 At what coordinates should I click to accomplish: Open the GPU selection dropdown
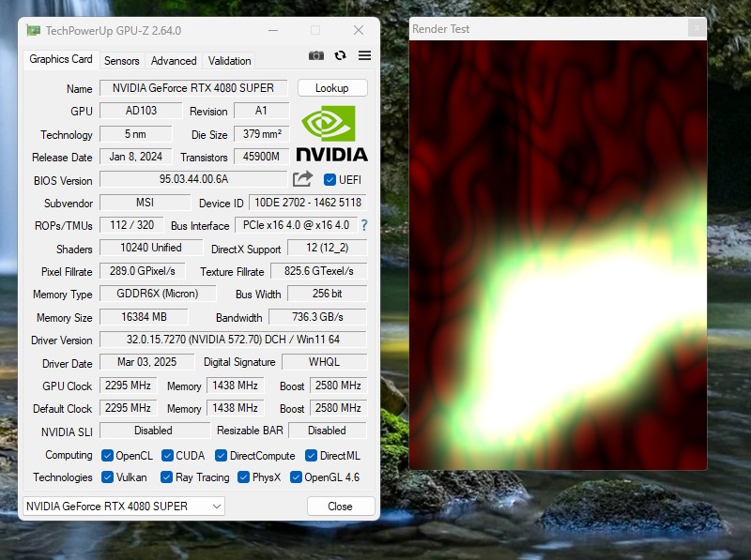[124, 506]
